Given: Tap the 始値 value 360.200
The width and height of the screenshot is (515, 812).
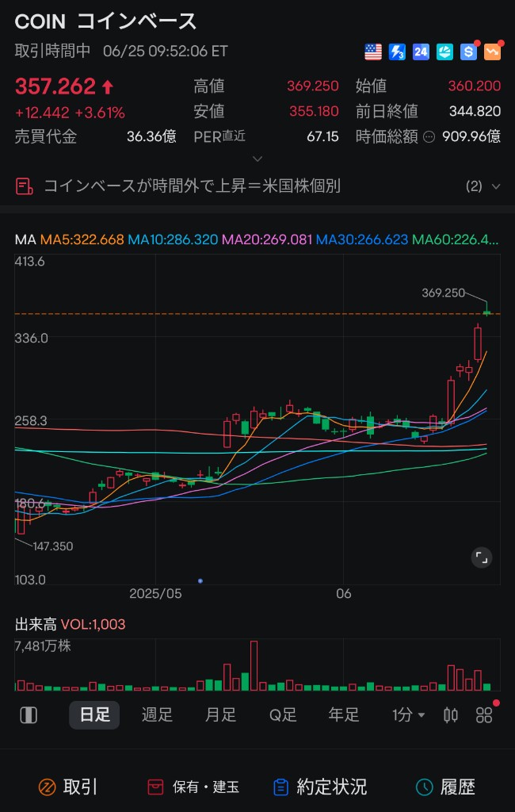Looking at the screenshot, I should point(474,86).
